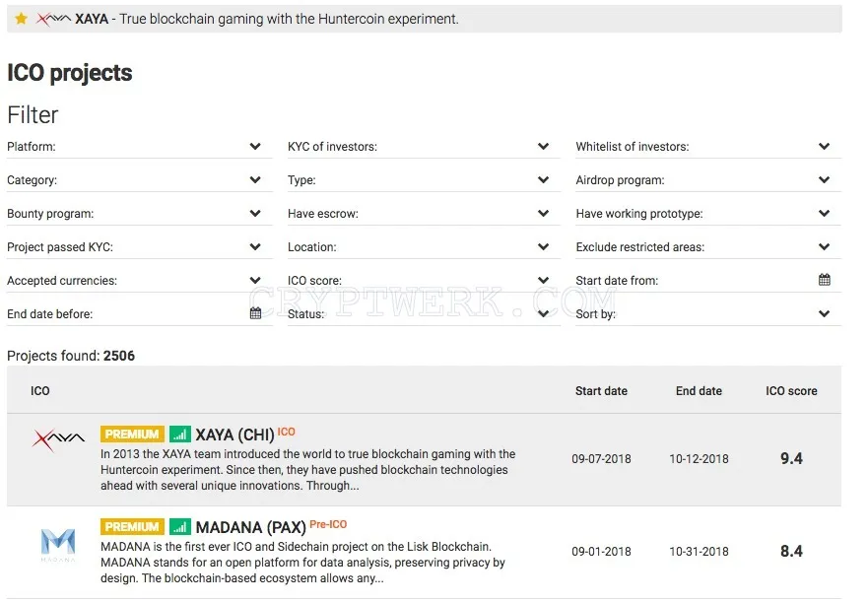Expand the Location filter dropdown
Viewport: 868px width, 603px height.
[x=424, y=247]
